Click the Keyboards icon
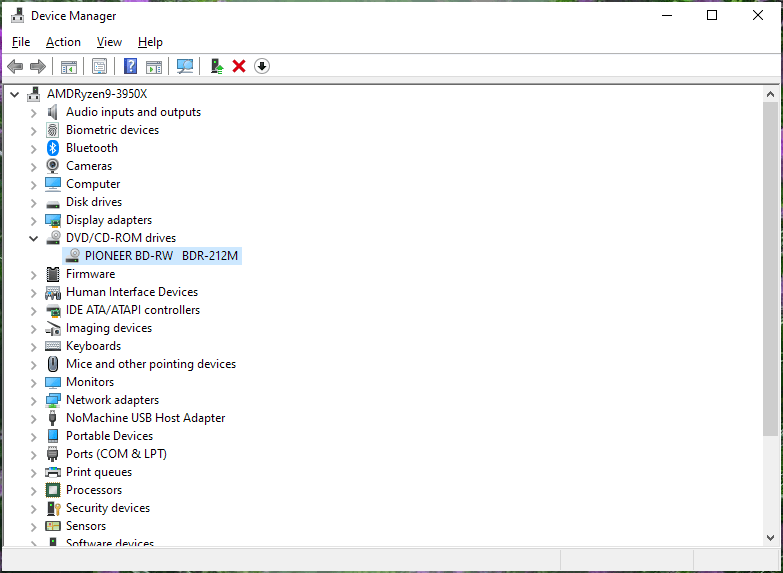783x573 pixels. (53, 346)
